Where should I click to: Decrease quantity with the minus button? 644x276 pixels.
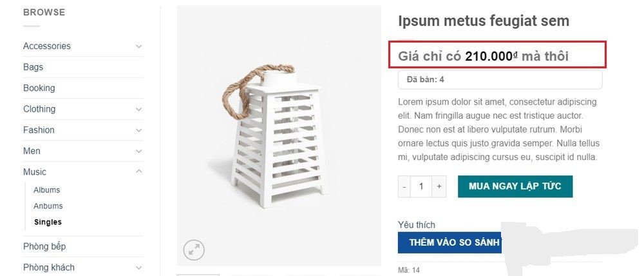click(x=404, y=186)
